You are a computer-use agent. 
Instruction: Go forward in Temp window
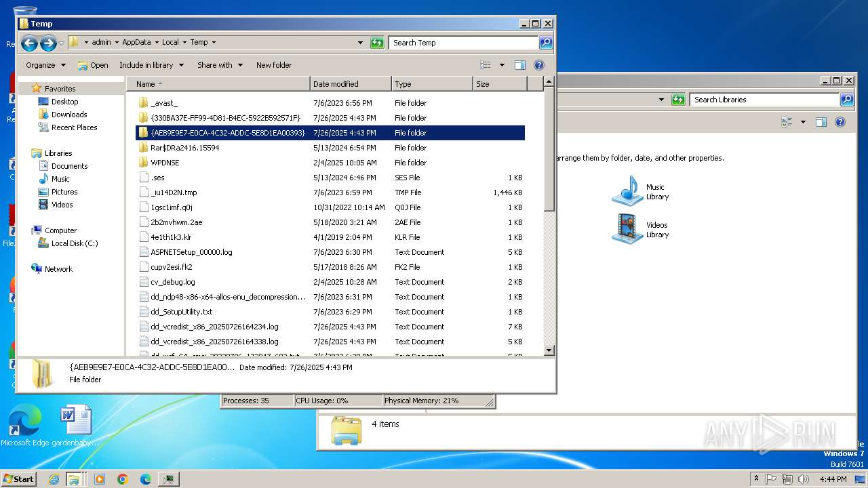(48, 43)
